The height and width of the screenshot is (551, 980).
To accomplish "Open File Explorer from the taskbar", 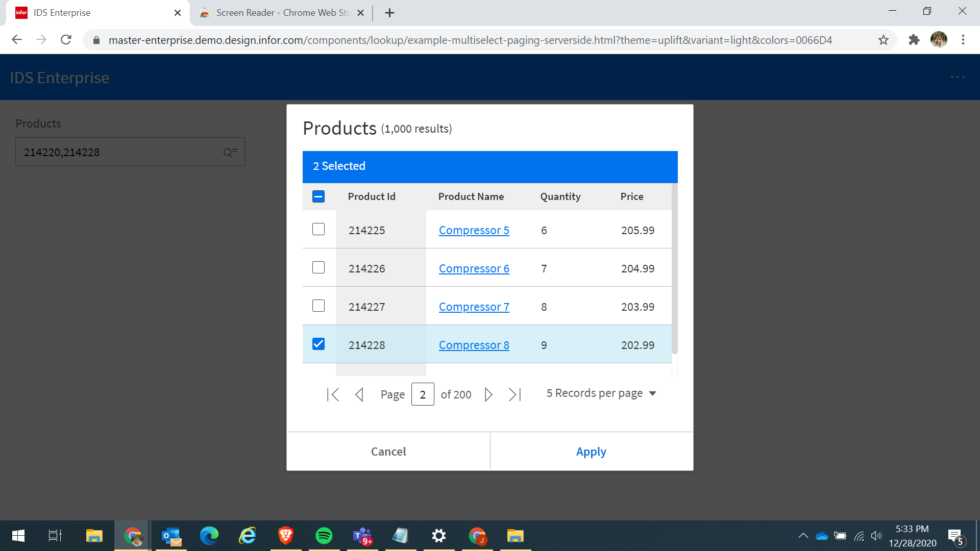I will [94, 536].
